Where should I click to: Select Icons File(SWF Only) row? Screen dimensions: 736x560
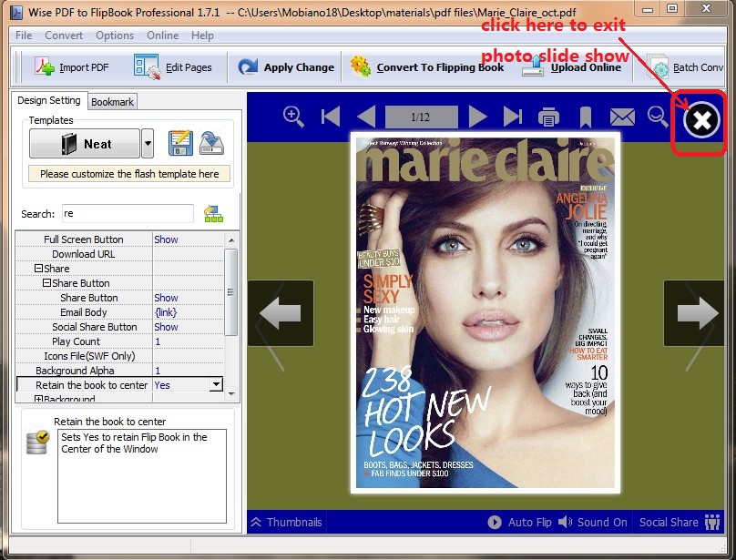pyautogui.click(x=119, y=356)
